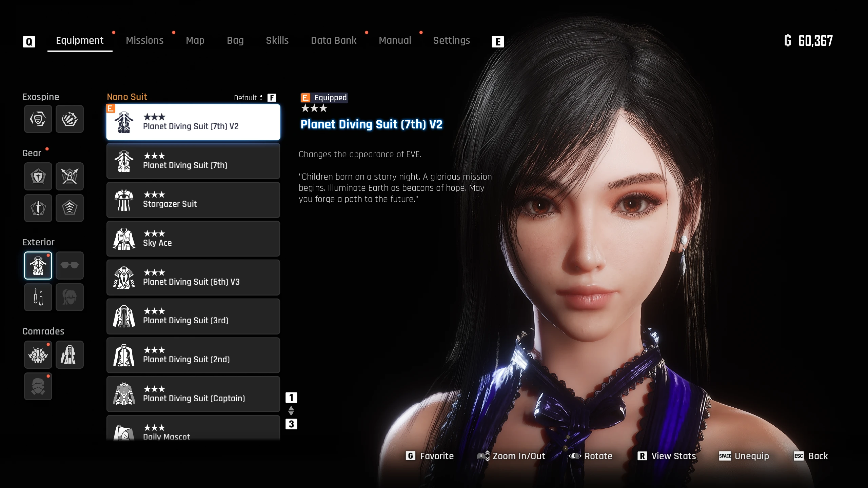Select the drone Comrades slot
Screen dimensions: 868x488
[38, 354]
